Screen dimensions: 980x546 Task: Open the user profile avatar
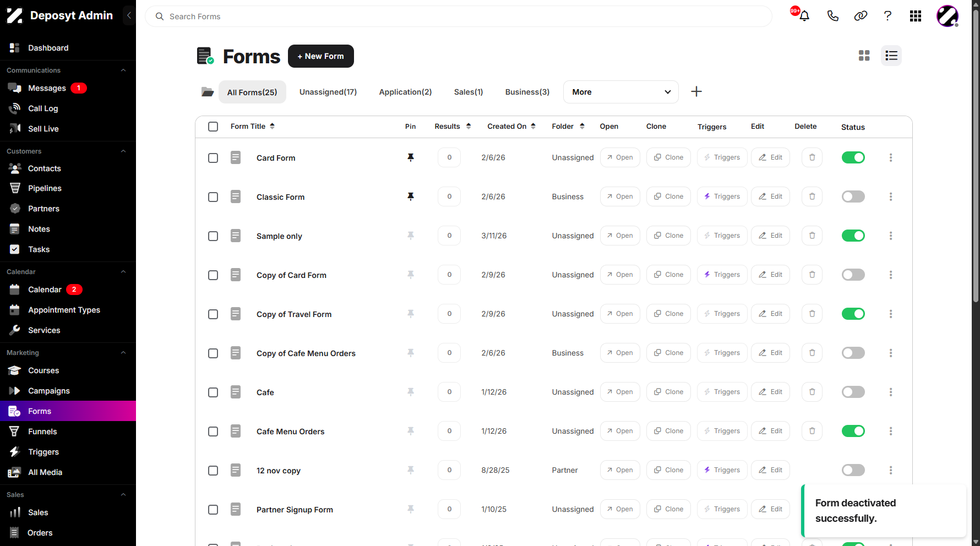click(x=948, y=16)
